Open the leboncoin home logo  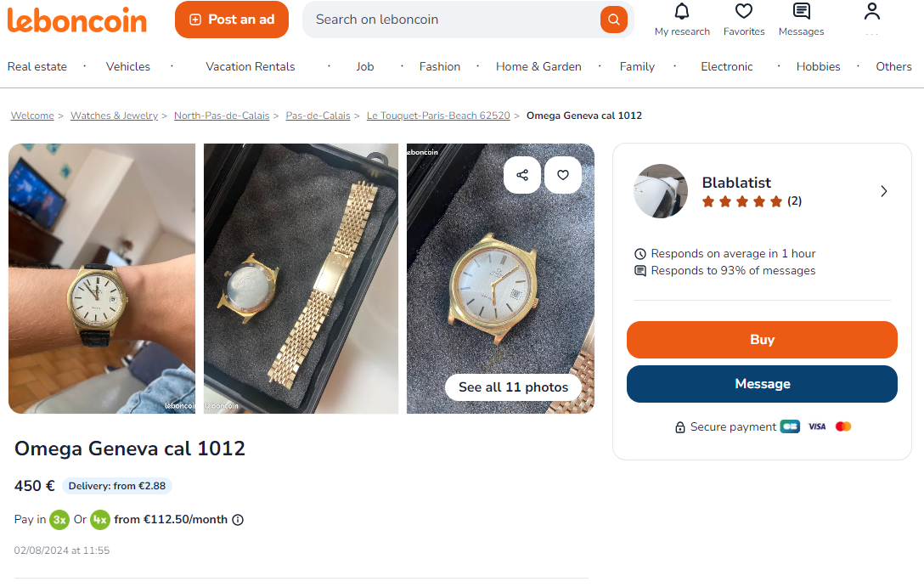click(x=77, y=20)
